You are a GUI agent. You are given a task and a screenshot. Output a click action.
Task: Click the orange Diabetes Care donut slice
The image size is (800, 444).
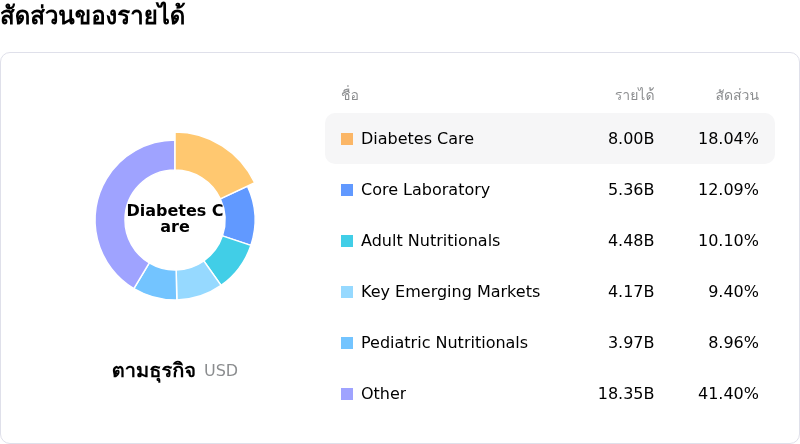tap(210, 160)
